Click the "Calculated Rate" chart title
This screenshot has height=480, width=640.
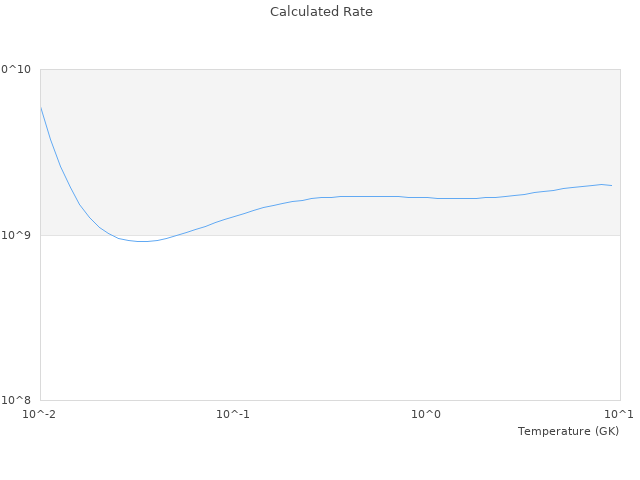point(320,12)
